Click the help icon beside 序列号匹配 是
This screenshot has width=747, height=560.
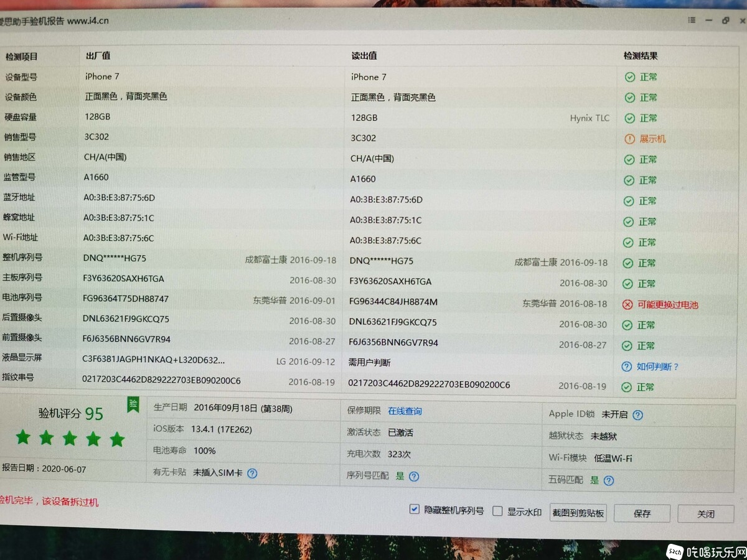(414, 477)
